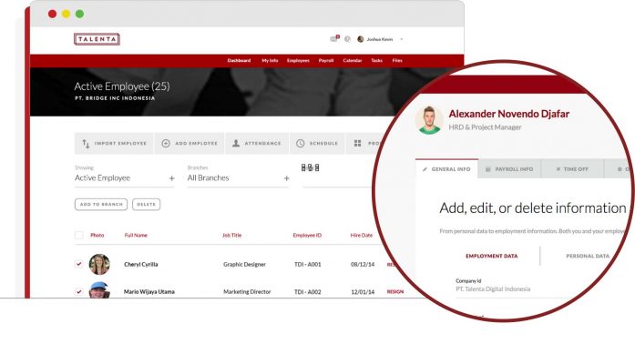
Task: Switch to the Payroll Info tab
Action: click(x=509, y=169)
